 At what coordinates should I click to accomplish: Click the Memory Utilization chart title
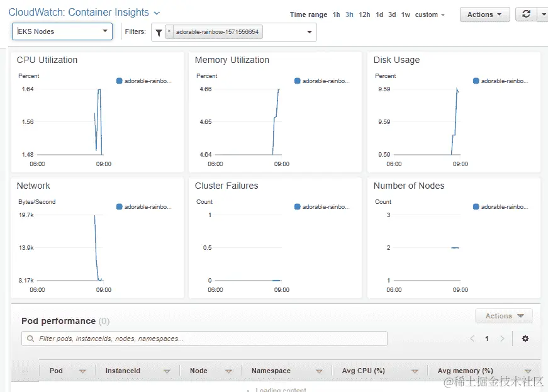232,60
